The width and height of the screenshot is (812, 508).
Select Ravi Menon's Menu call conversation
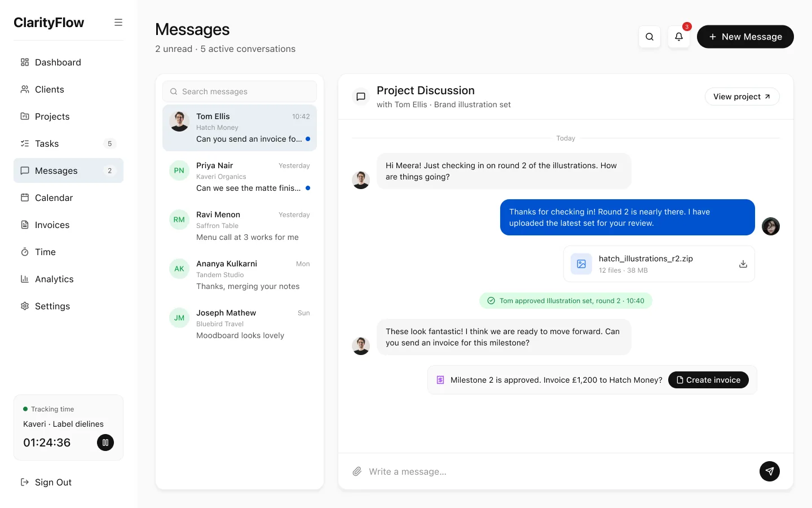click(x=240, y=226)
